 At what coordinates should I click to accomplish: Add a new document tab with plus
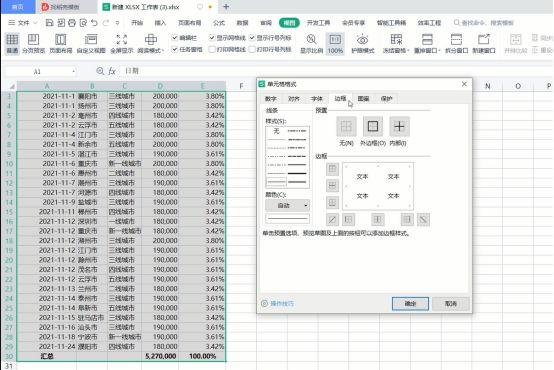tap(226, 7)
